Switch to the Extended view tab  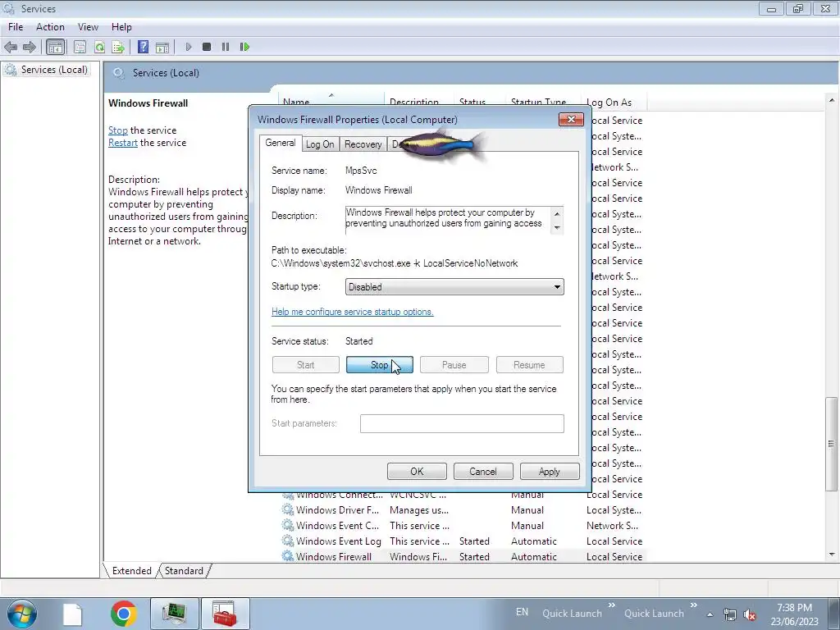pos(131,571)
